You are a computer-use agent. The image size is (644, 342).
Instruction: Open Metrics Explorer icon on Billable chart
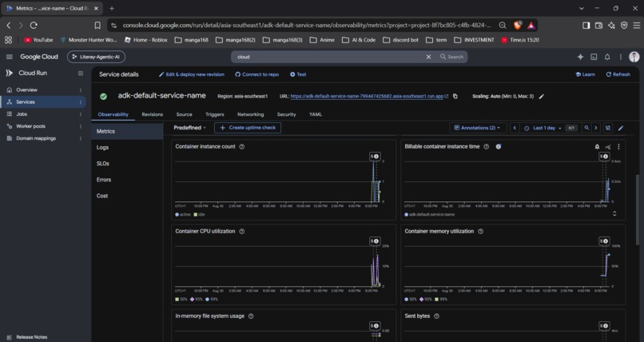point(608,146)
